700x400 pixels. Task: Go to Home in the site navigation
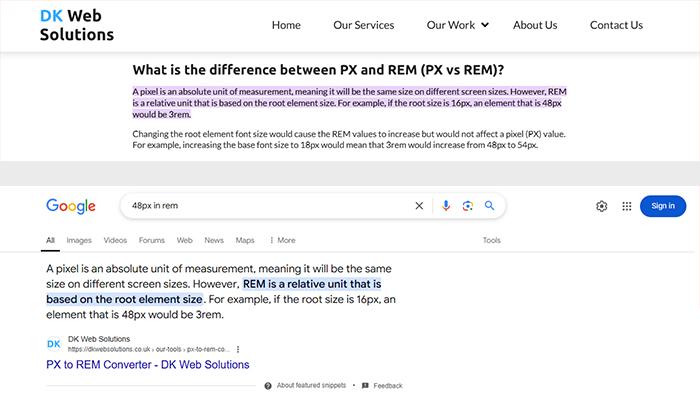286,25
